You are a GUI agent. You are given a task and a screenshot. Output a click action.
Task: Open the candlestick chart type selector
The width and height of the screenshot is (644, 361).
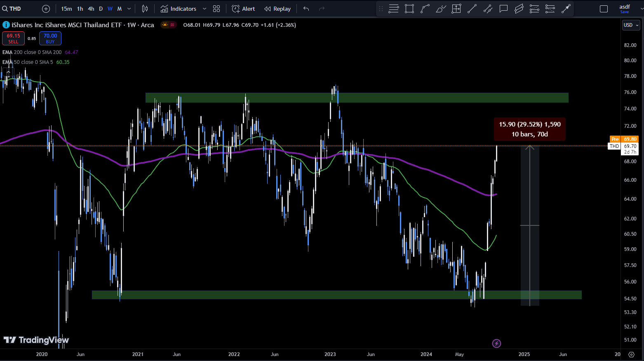[x=145, y=9]
